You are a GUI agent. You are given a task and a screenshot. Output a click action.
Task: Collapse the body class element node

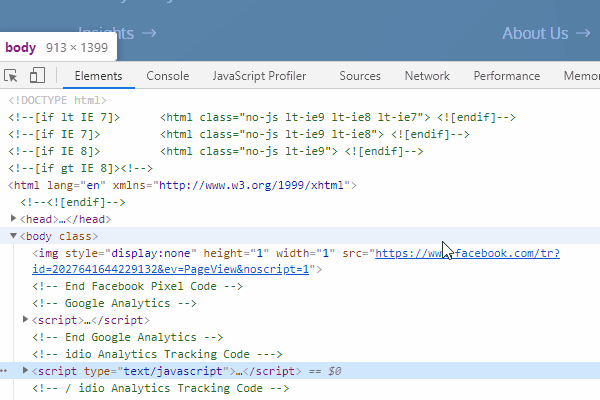(13, 235)
